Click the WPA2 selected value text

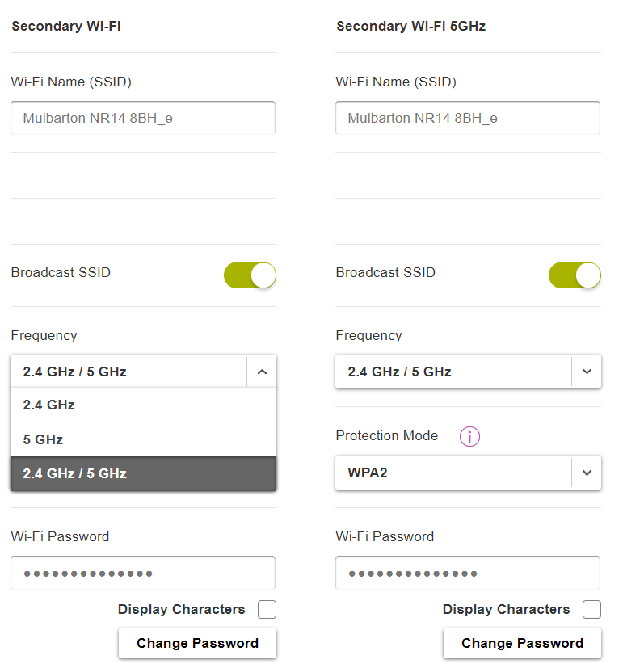click(368, 472)
